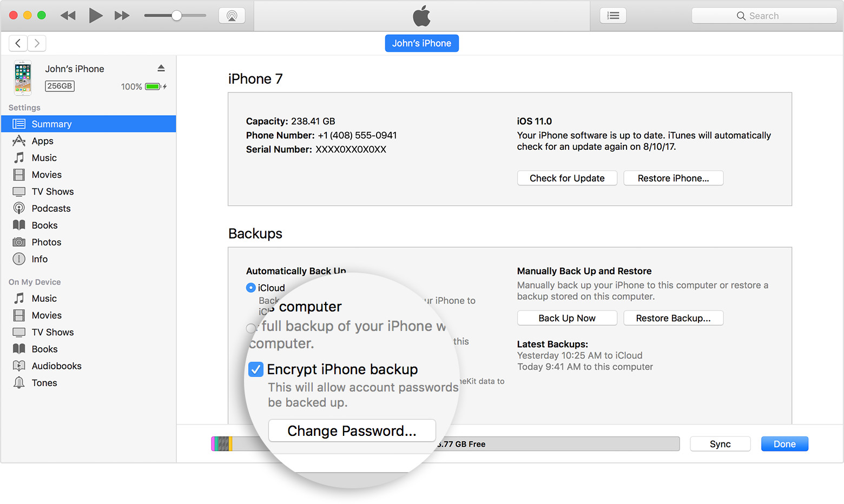Click the iOS 11.0 version label
This screenshot has width=844, height=504.
535,121
